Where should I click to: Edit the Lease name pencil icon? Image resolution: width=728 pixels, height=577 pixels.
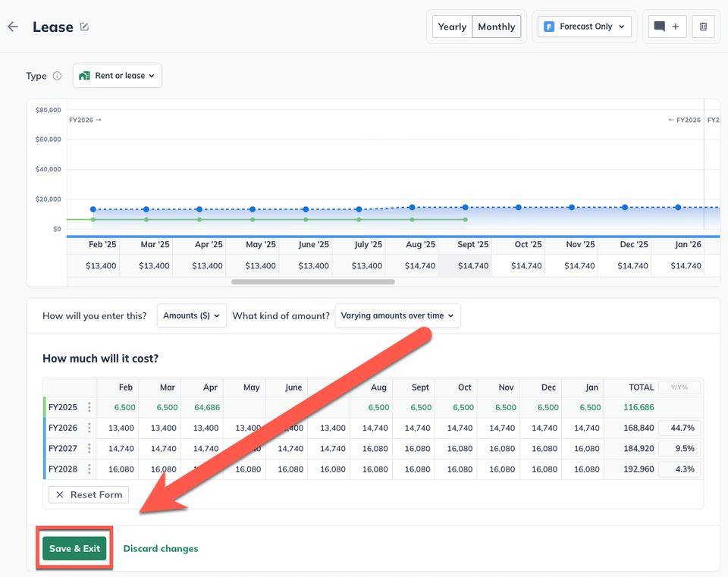(x=84, y=27)
